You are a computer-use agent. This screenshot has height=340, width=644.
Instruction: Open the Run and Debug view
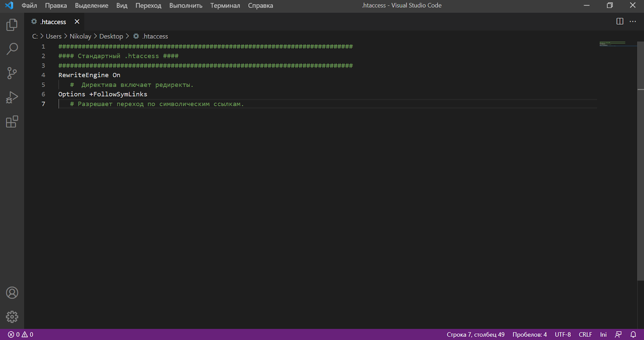[12, 97]
